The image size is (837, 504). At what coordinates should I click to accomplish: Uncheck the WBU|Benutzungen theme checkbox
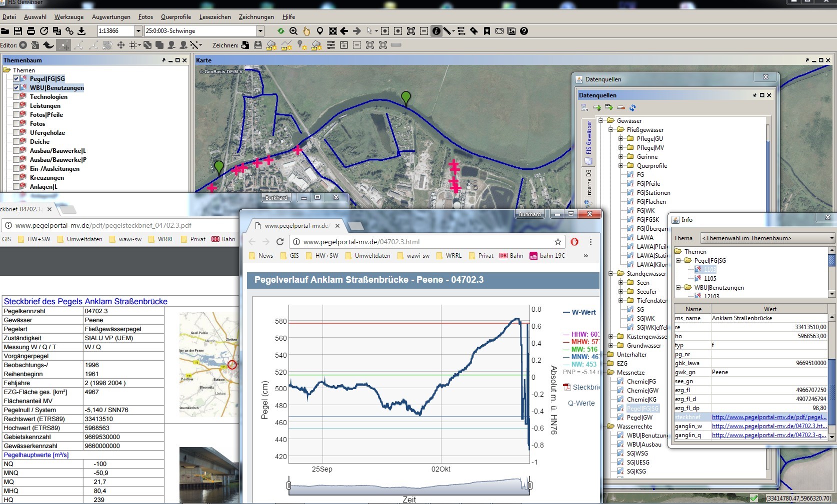click(x=16, y=88)
